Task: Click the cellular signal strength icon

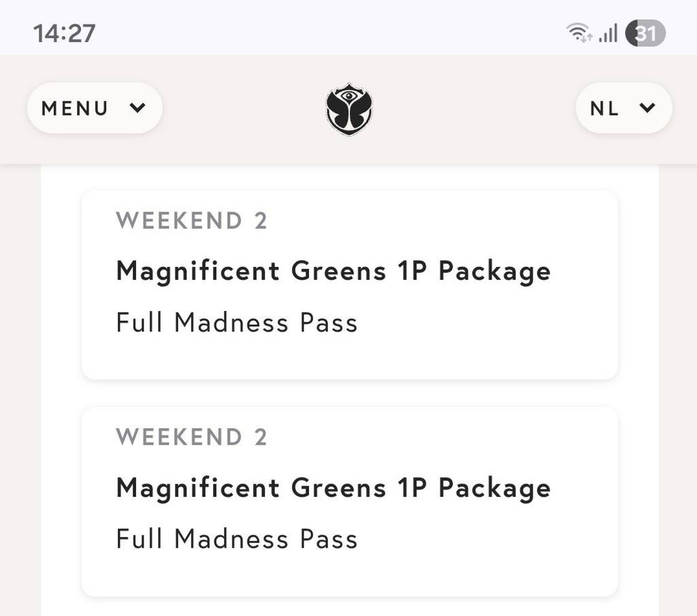Action: (608, 31)
